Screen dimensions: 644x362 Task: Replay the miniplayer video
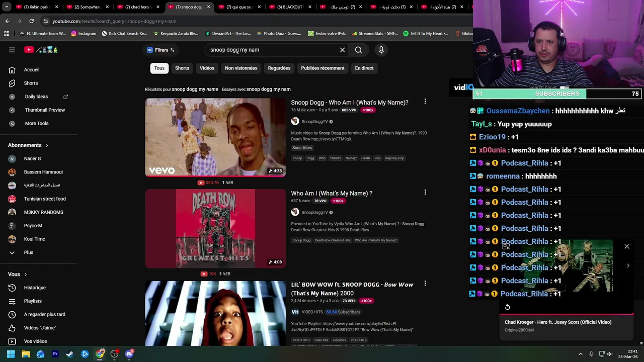click(507, 307)
